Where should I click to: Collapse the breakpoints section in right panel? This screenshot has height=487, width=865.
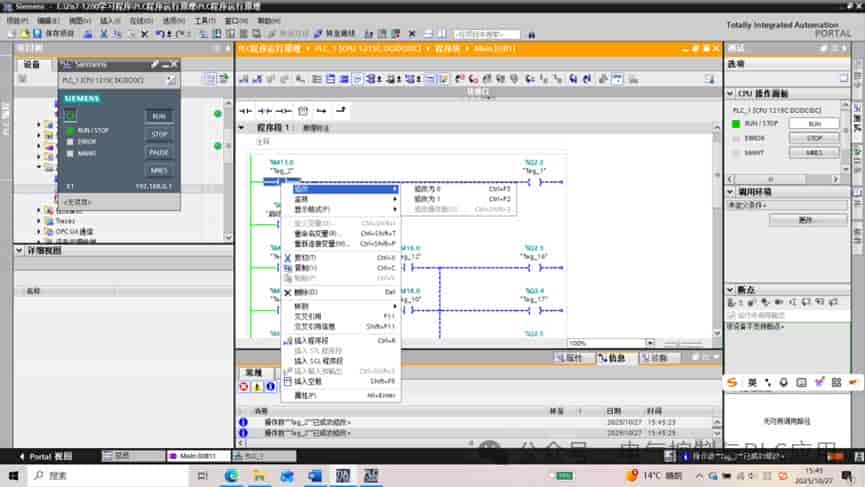730,290
